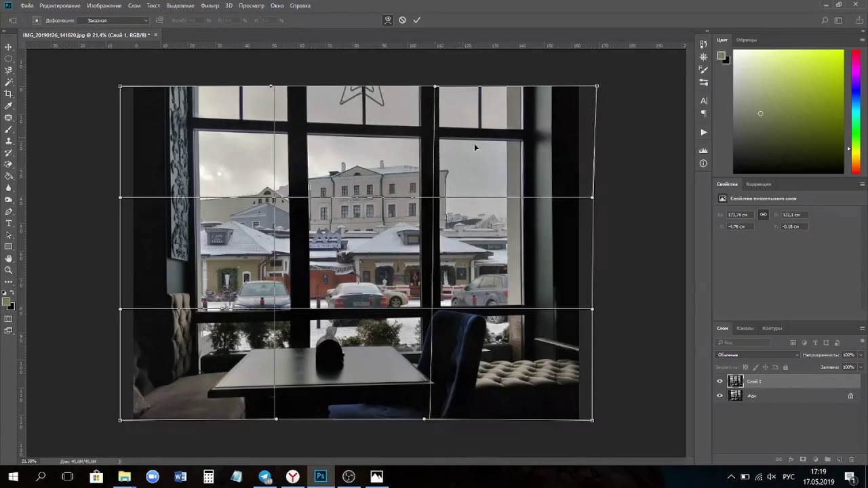Select the Type tool
This screenshot has height=488, width=868.
coord(9,223)
